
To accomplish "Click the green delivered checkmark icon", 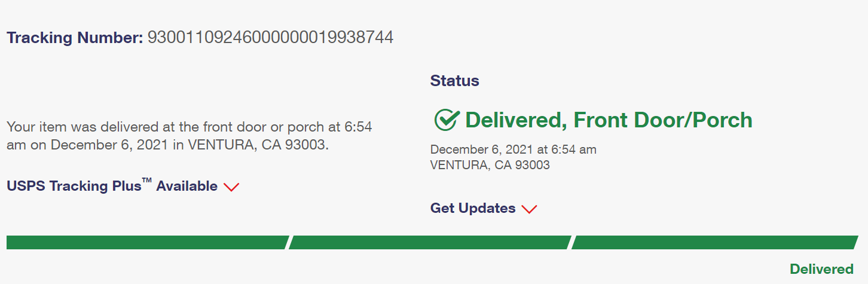I will (x=447, y=120).
